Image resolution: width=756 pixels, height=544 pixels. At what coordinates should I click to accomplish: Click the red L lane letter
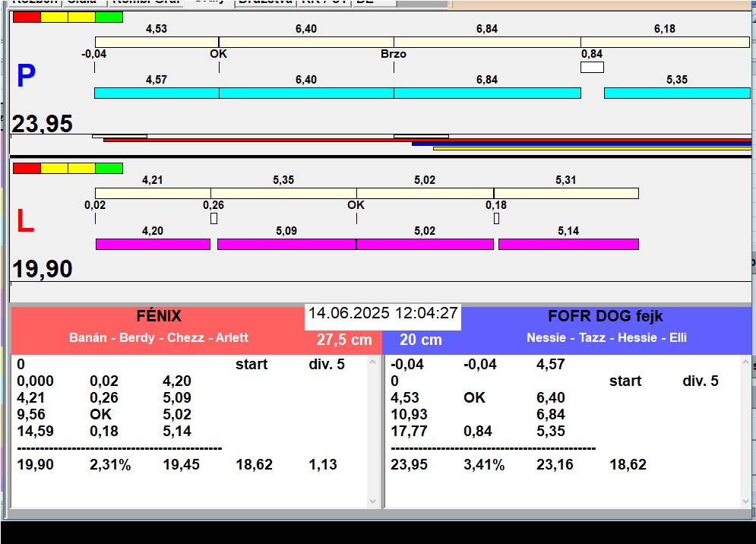pyautogui.click(x=25, y=222)
